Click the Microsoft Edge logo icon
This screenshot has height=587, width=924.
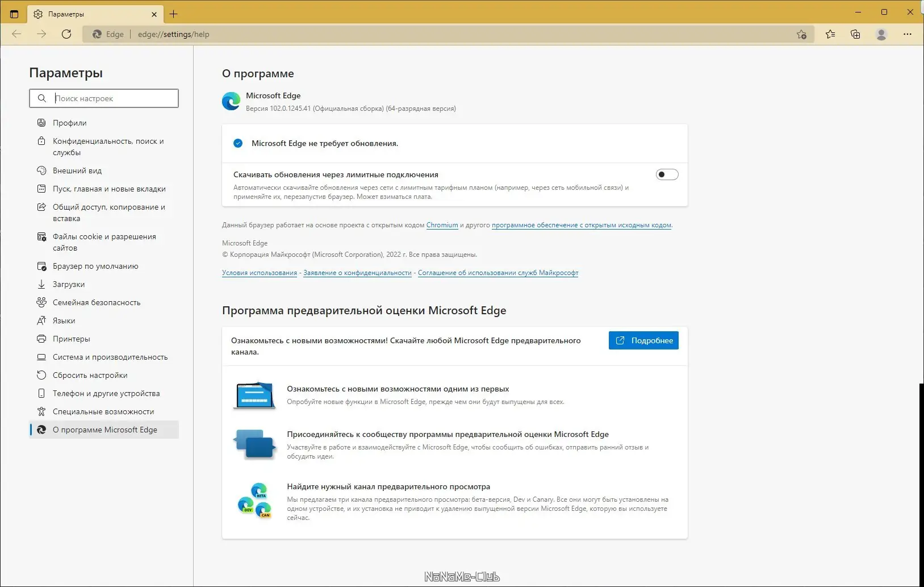pyautogui.click(x=231, y=101)
